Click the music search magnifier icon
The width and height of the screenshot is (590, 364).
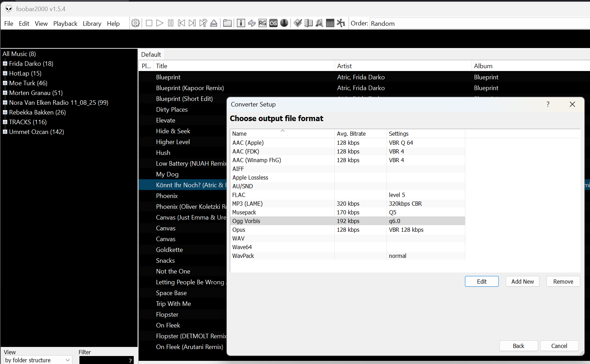(319, 23)
